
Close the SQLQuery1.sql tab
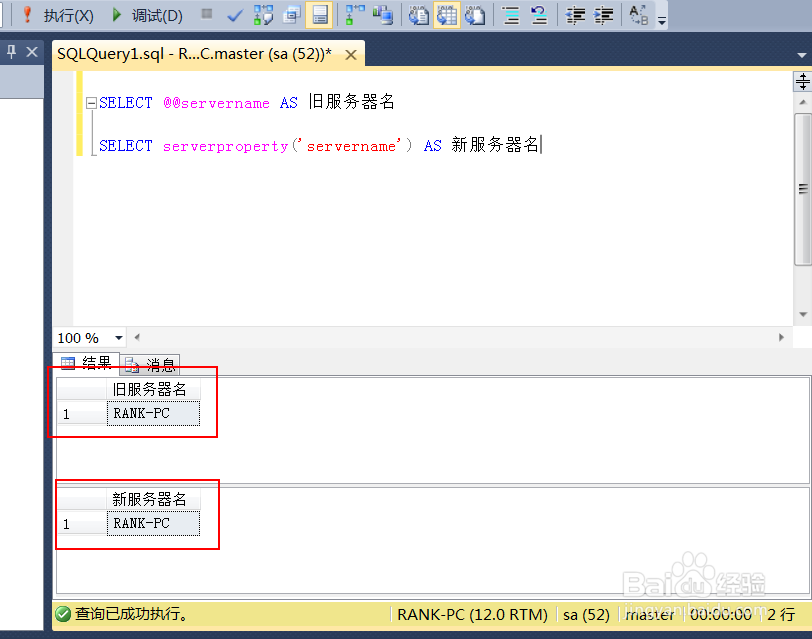pos(351,54)
